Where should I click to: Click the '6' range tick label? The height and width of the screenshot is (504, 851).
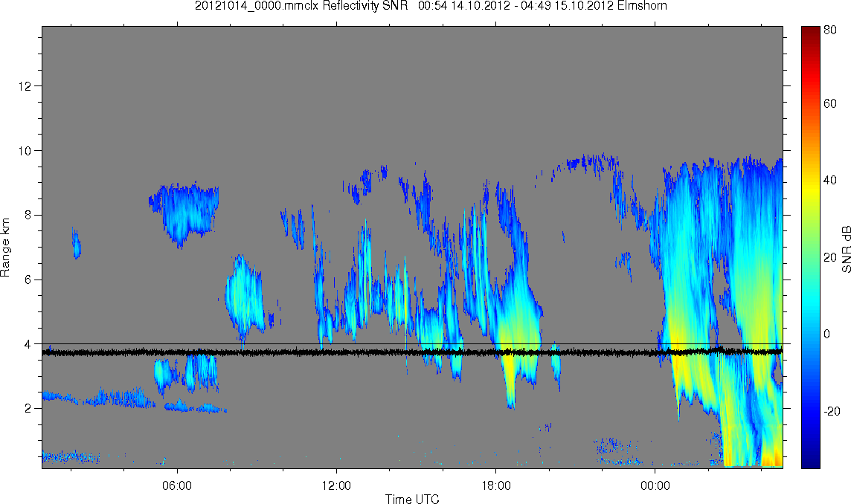28,280
